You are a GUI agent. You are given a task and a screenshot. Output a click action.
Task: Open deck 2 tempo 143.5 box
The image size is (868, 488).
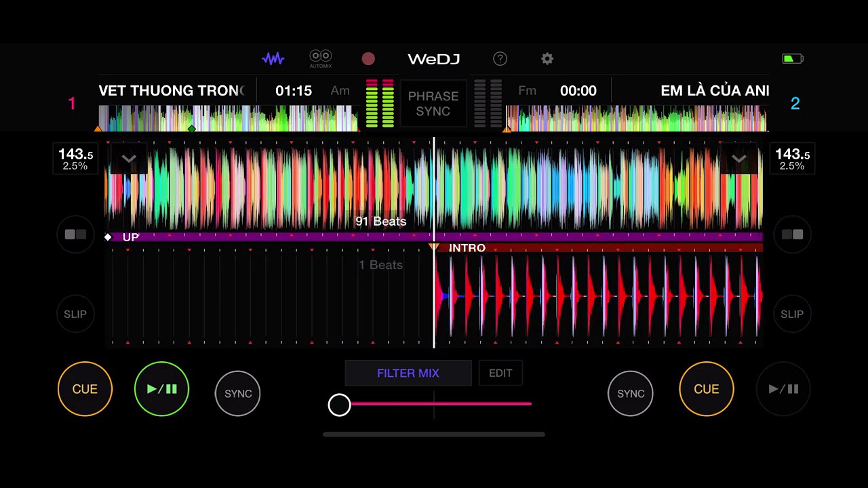point(792,159)
